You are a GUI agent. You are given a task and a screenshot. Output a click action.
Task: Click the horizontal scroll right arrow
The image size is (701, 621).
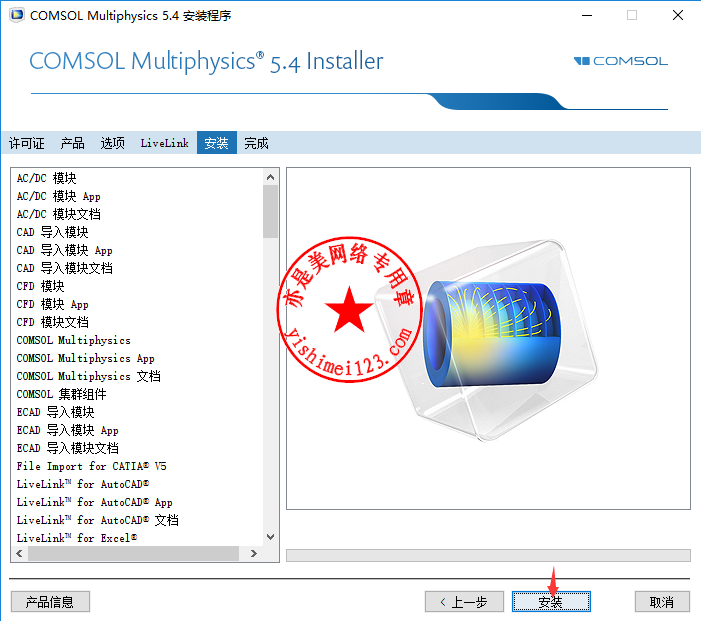pos(253,553)
